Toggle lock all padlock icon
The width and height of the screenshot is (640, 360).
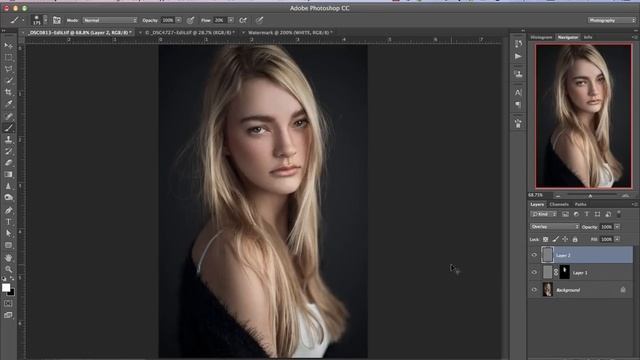[575, 239]
